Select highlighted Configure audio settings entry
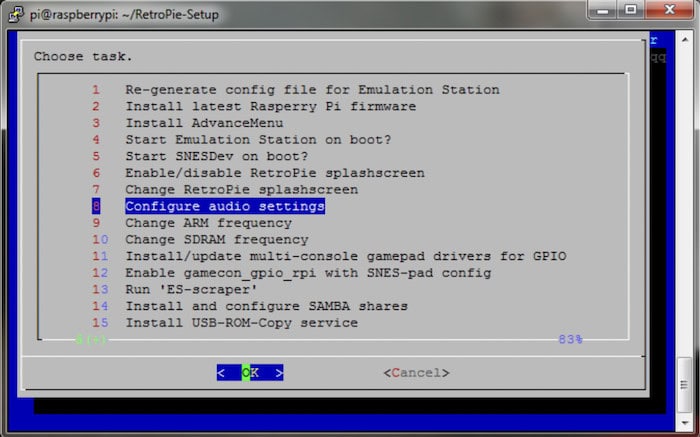The image size is (700, 437). tap(208, 206)
